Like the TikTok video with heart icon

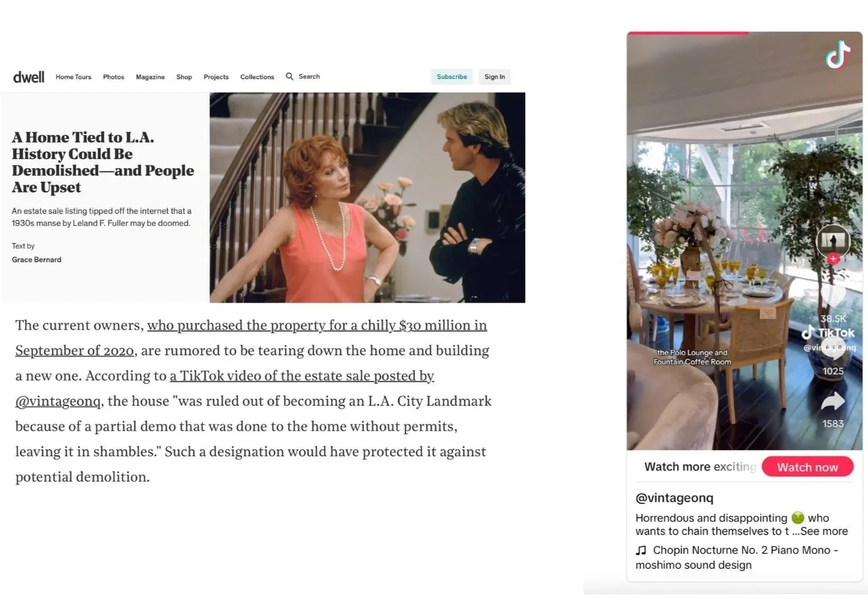(x=833, y=295)
